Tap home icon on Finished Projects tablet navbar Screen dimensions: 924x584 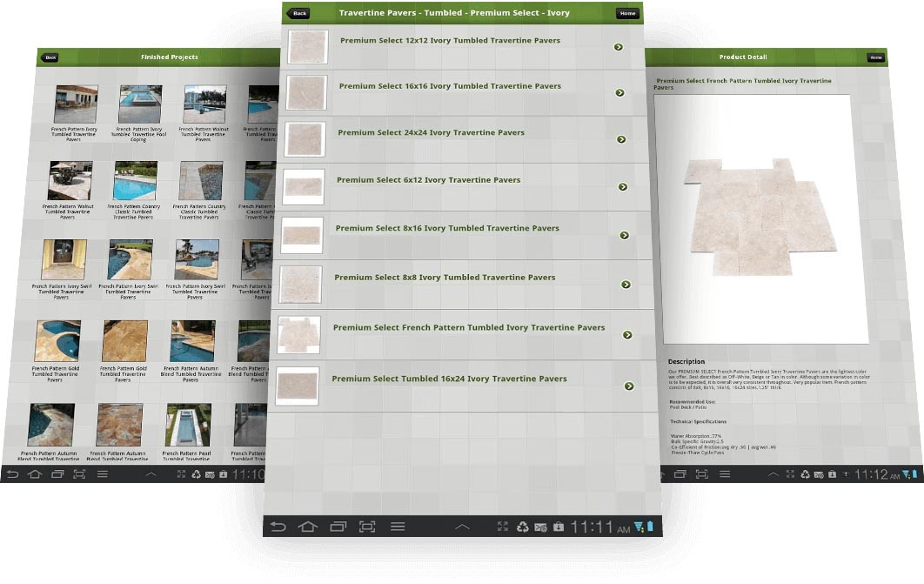35,474
